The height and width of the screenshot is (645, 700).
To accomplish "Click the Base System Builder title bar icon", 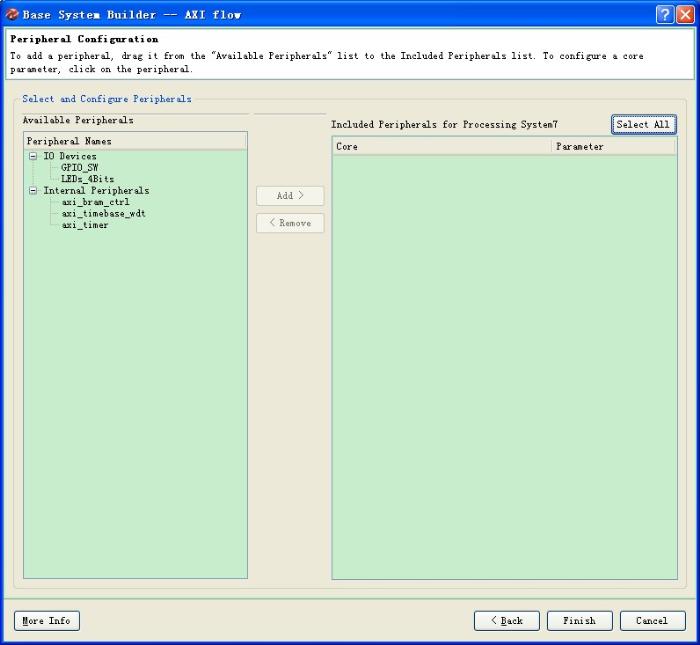I will coord(12,14).
